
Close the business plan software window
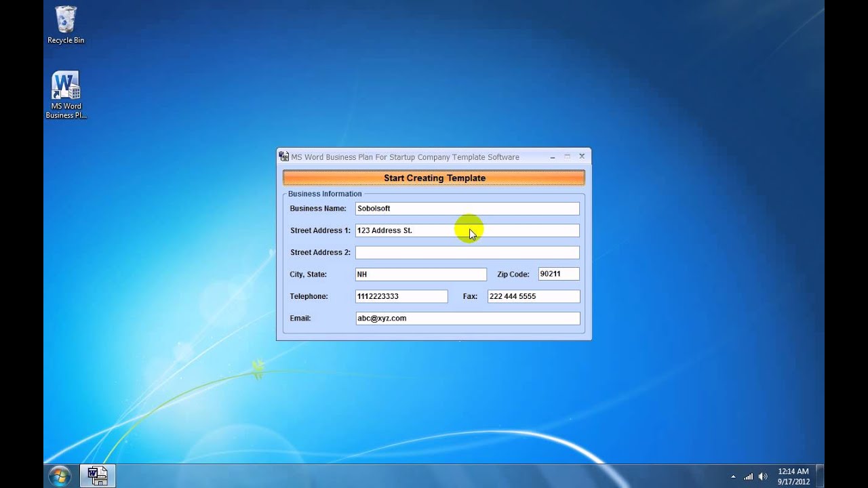click(582, 157)
